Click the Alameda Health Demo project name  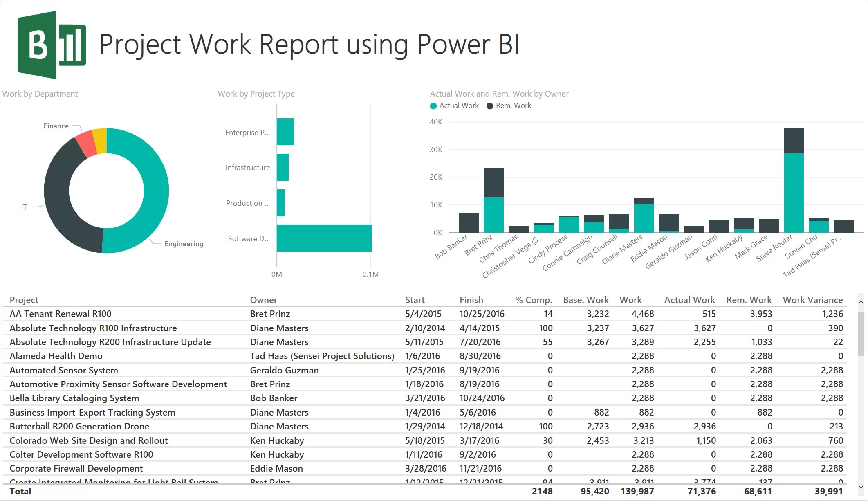[56, 356]
